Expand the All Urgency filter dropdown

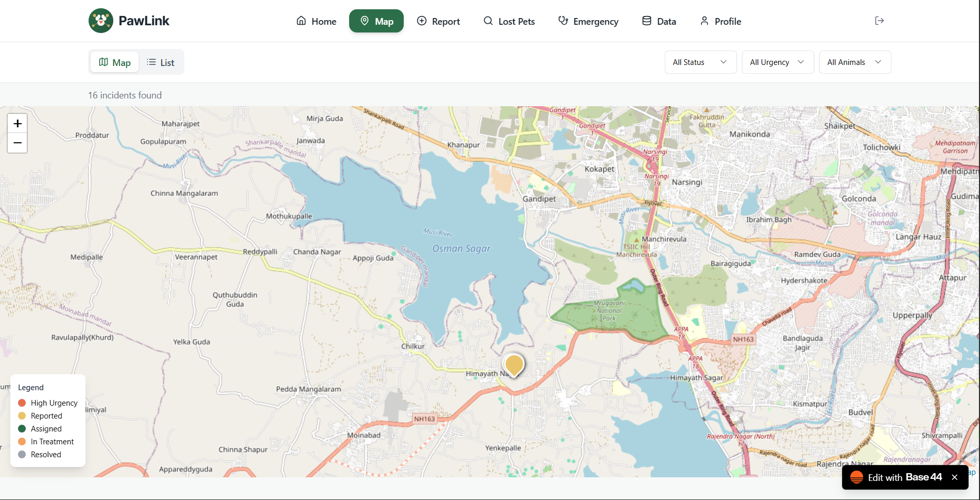pos(778,62)
